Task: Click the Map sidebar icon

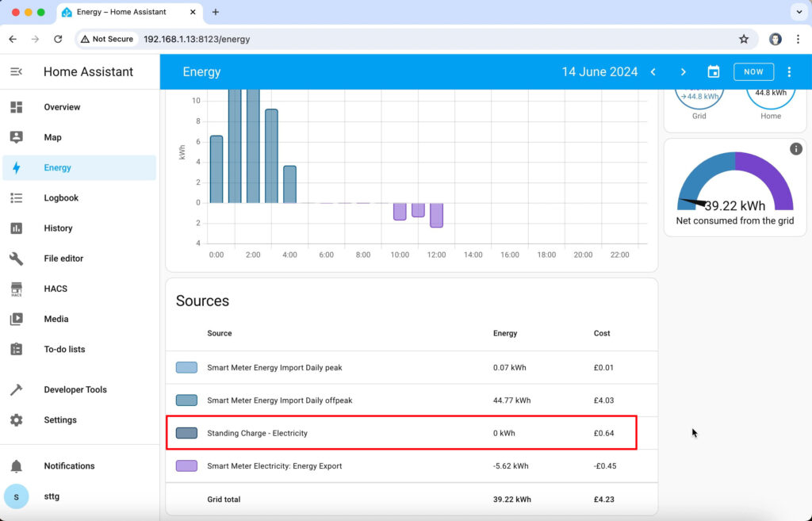Action: 16,137
